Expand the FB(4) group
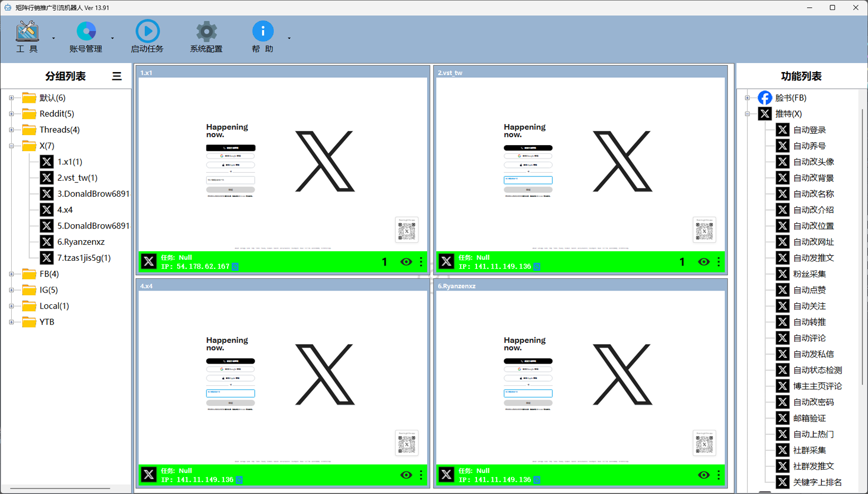Viewport: 868px width, 494px height. (11, 274)
